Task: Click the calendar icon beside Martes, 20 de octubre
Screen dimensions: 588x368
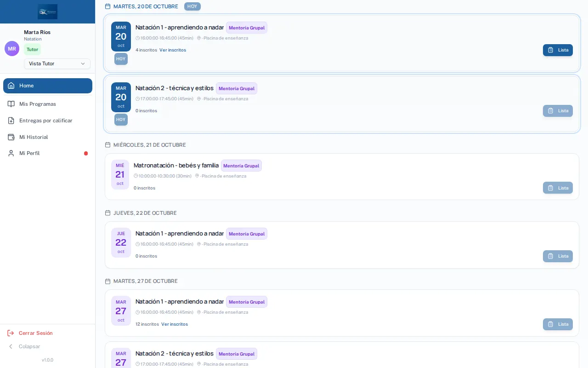Action: 108,6
